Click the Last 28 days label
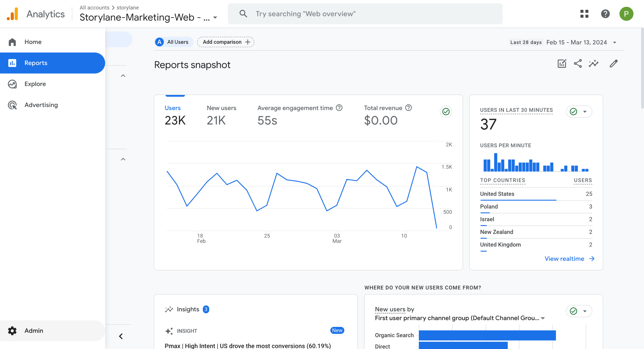Screen dimensions: 644x349 tap(526, 42)
